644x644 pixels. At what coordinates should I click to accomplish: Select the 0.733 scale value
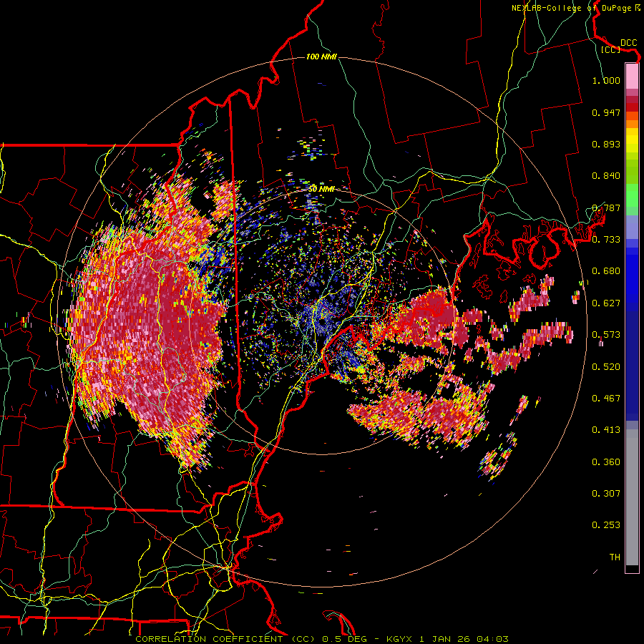pos(606,240)
